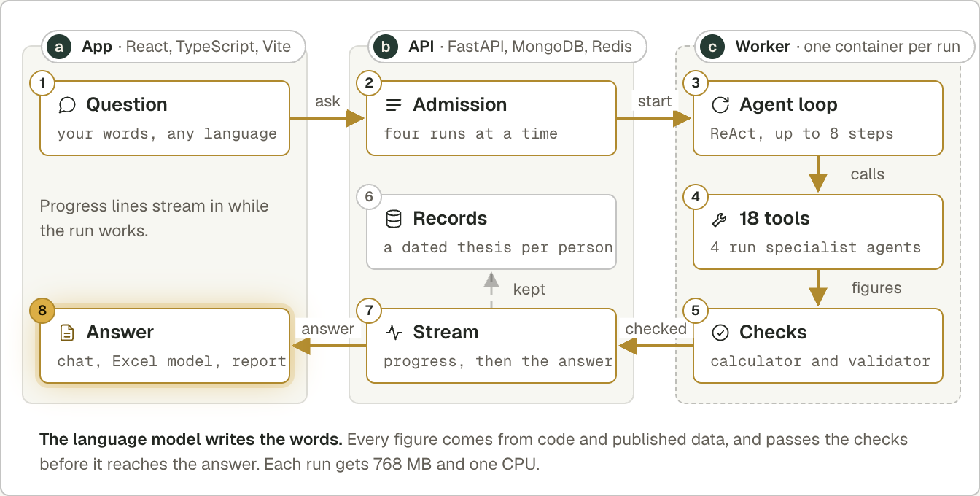Click the dark 'b' badge next to API
The width and height of the screenshot is (980, 496).
[386, 47]
